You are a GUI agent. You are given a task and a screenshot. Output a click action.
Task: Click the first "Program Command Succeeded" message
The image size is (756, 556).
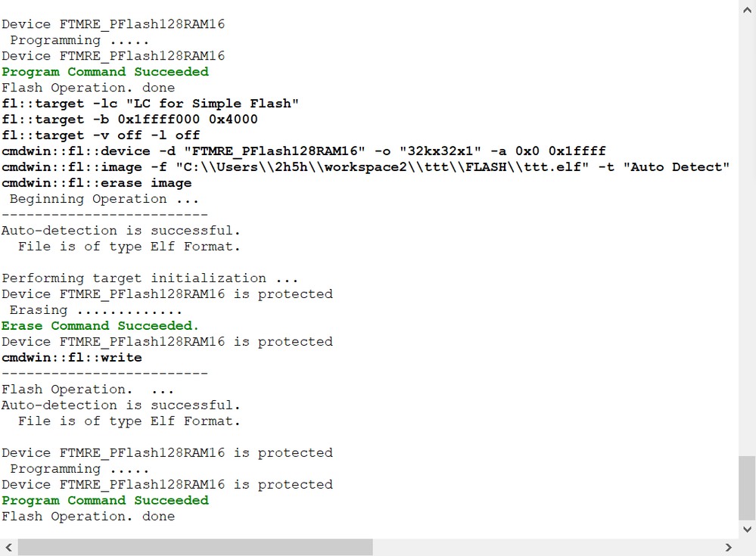click(105, 72)
